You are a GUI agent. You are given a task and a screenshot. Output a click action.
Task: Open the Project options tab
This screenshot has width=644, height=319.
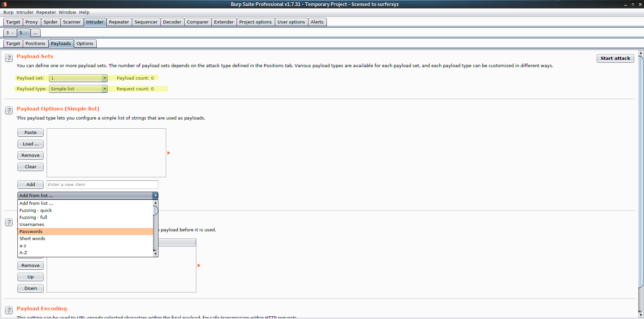tap(255, 22)
